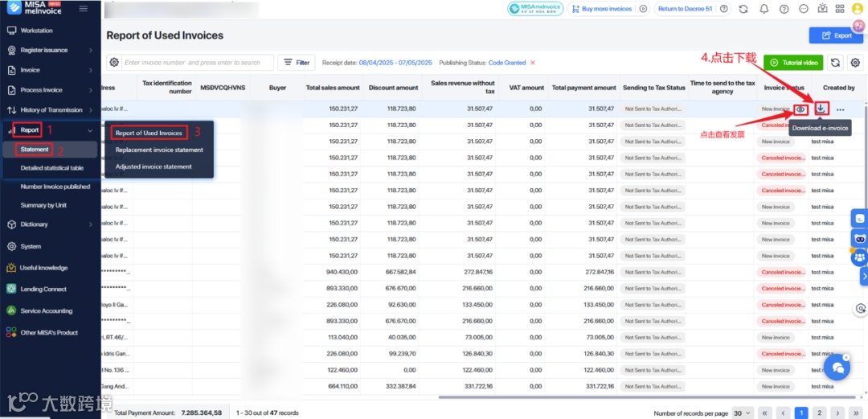Click the refresh icon beside Tutorial video

[835, 63]
